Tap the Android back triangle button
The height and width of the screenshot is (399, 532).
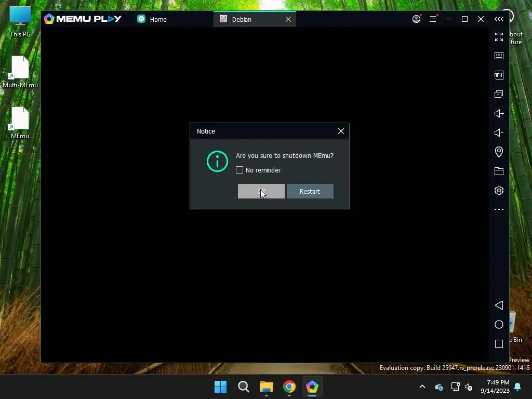tap(499, 305)
